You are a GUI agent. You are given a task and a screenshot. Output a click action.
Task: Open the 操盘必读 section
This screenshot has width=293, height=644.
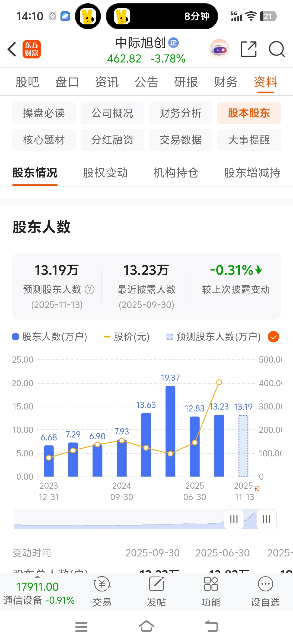pyautogui.click(x=44, y=113)
